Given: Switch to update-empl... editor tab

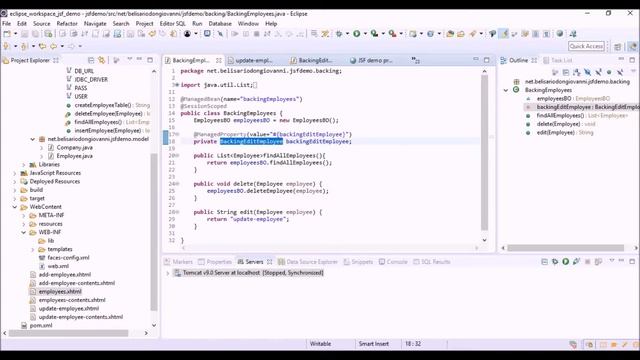Looking at the screenshot, I should point(254,60).
